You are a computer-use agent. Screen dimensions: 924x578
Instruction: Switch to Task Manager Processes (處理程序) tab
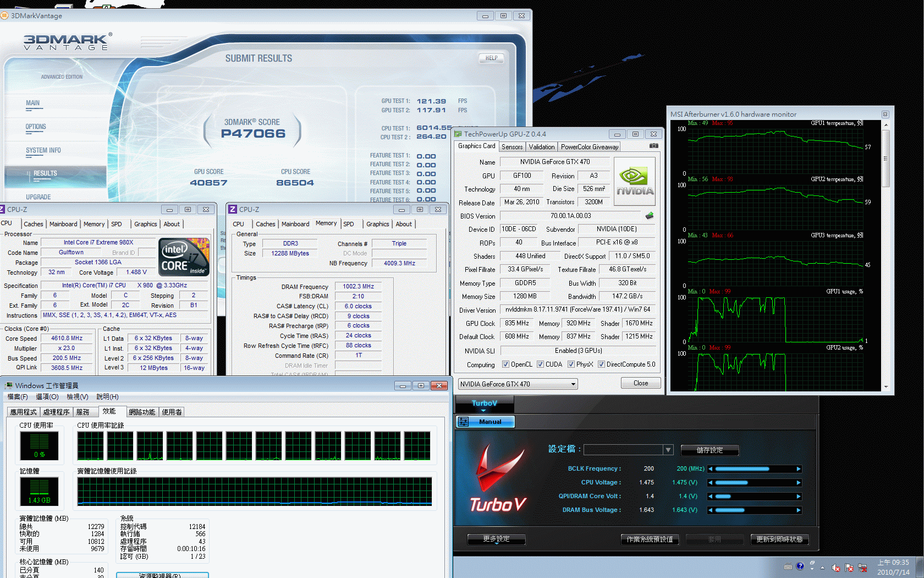(56, 412)
